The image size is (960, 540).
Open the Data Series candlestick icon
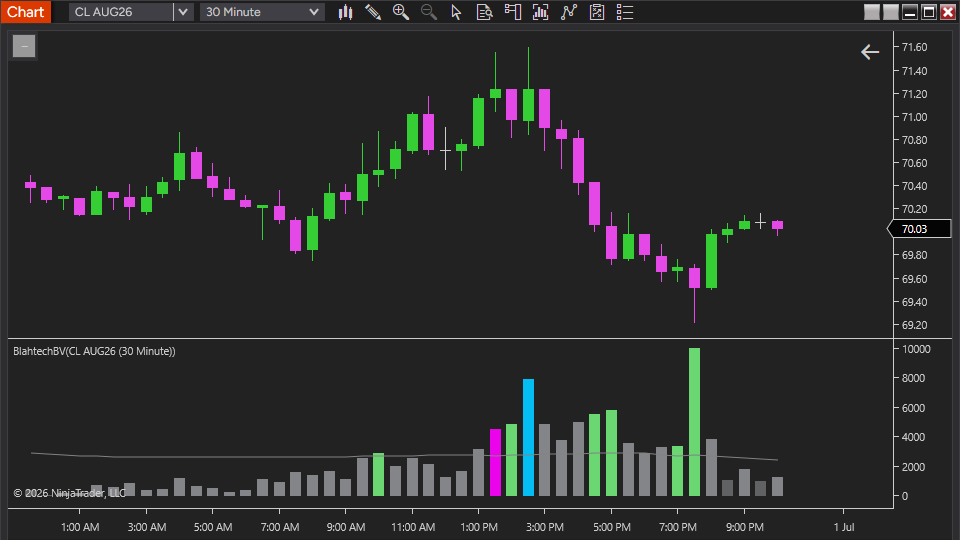click(345, 12)
